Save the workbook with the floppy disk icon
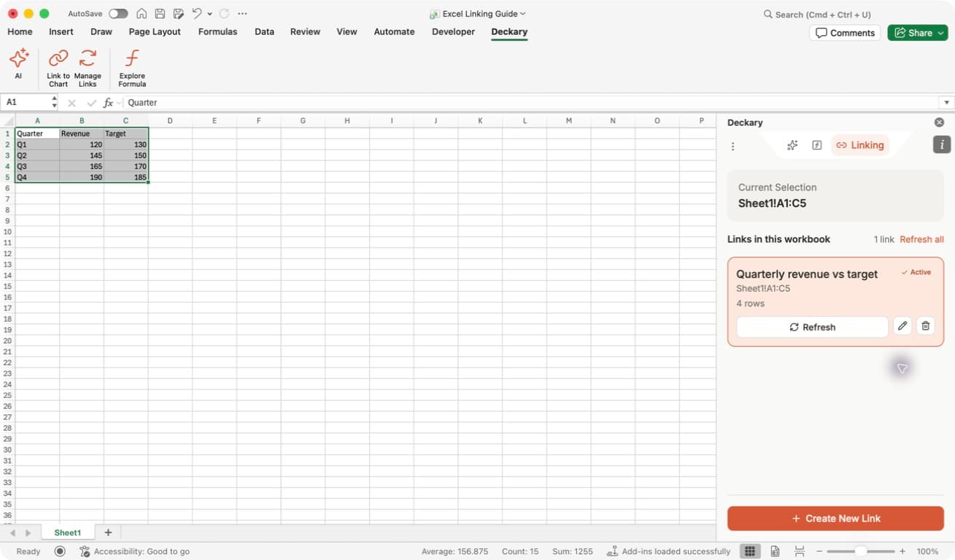 click(x=160, y=14)
